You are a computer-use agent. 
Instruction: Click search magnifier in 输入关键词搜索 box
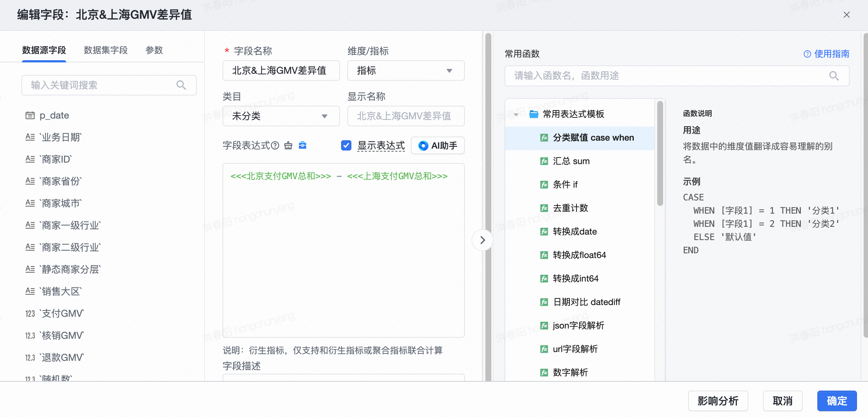(181, 85)
